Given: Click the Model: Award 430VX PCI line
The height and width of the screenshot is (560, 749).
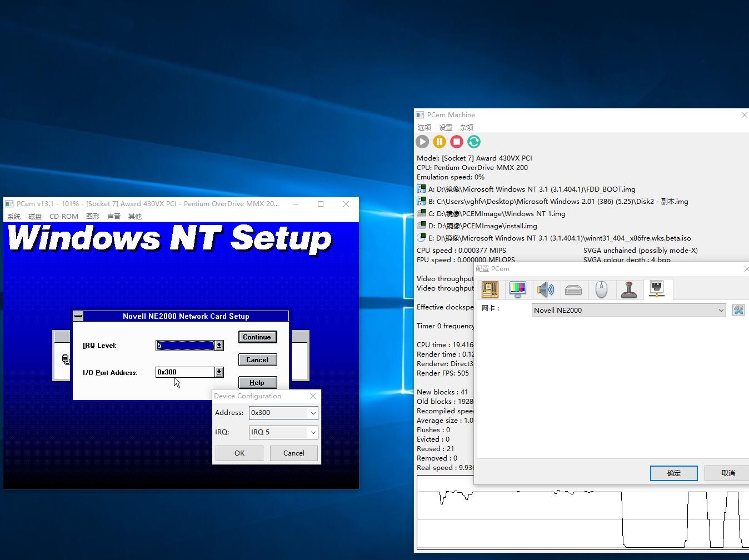Looking at the screenshot, I should pos(475,158).
